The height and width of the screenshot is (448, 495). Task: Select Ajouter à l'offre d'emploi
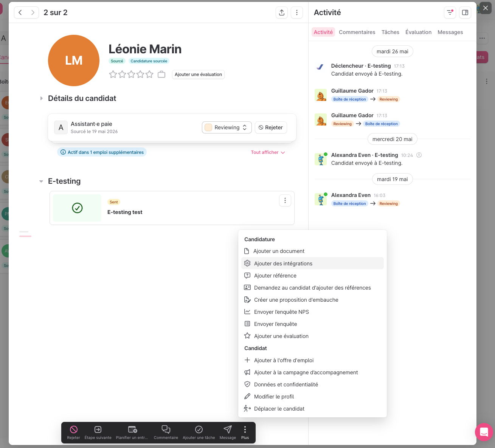(x=312, y=360)
